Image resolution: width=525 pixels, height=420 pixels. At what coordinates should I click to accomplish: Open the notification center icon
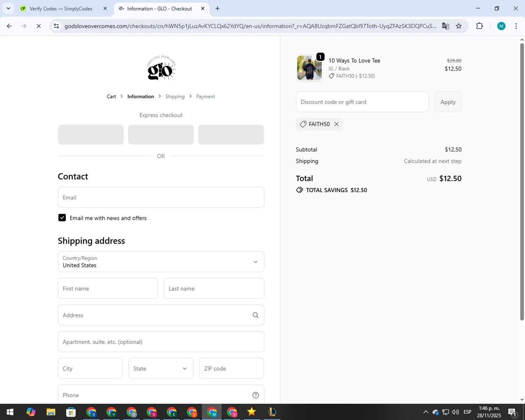pos(512,412)
